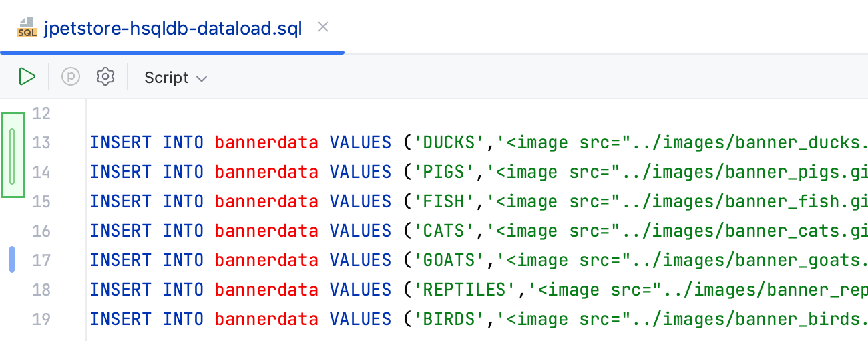Click line number 19 in the gutter
868x341 pixels.
(x=41, y=319)
